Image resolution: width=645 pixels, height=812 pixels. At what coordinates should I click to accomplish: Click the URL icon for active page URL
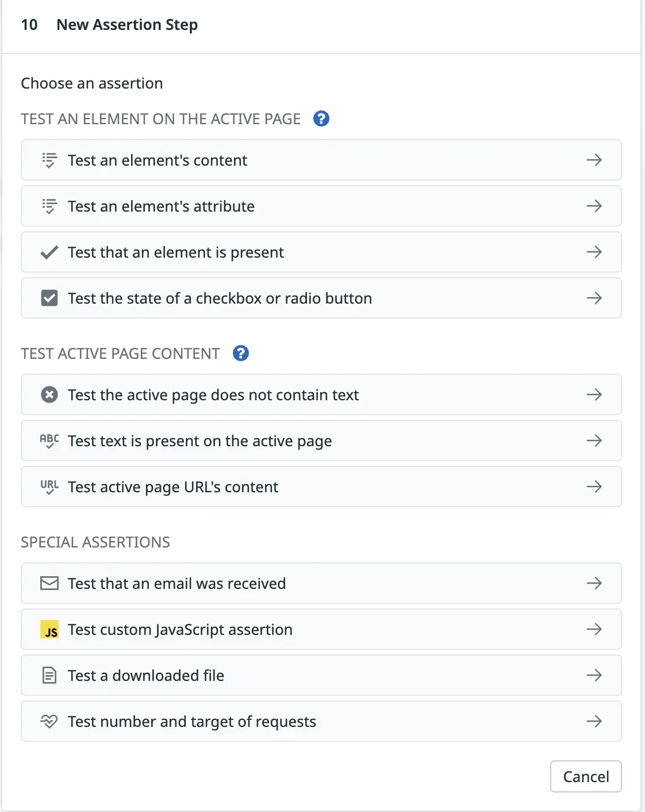coord(49,487)
